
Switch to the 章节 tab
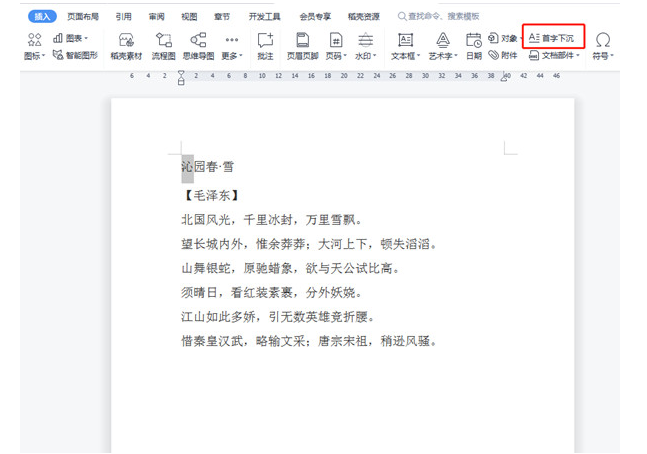(x=222, y=17)
